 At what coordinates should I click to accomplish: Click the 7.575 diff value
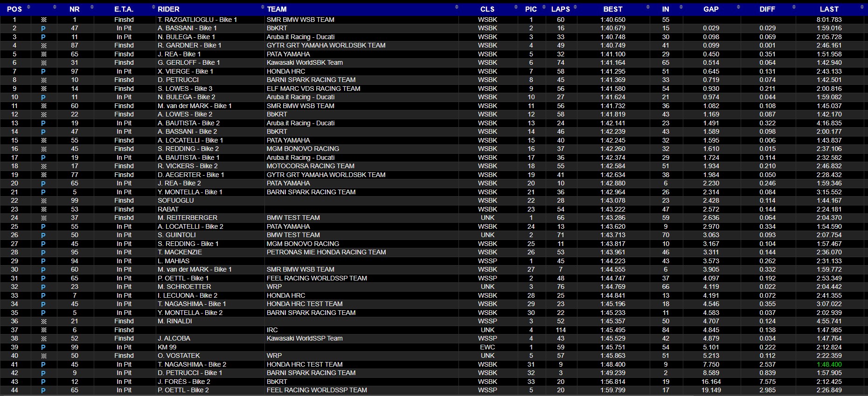tap(767, 382)
